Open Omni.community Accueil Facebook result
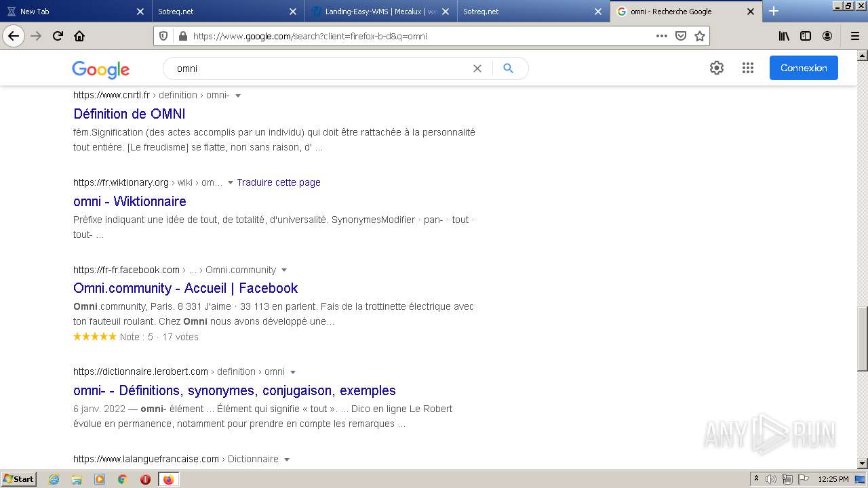 pyautogui.click(x=186, y=288)
